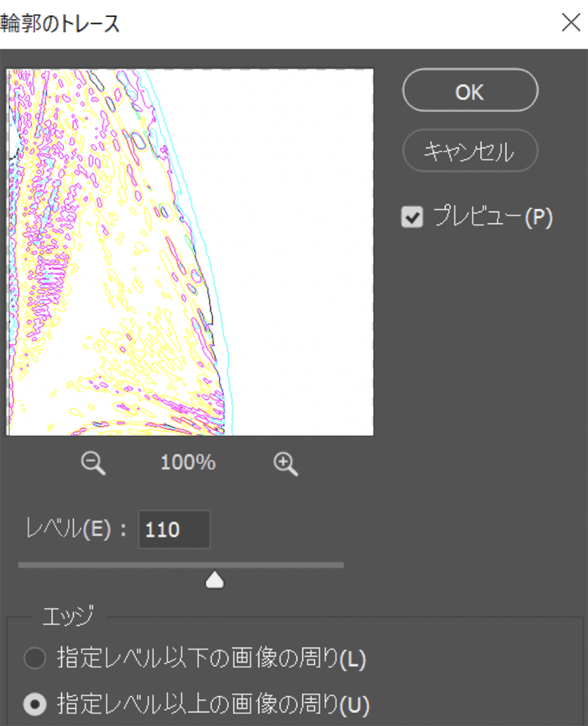Viewport: 588px width, 726px height.
Task: Click the 輪郭のトレース title bar text
Action: [x=60, y=23]
